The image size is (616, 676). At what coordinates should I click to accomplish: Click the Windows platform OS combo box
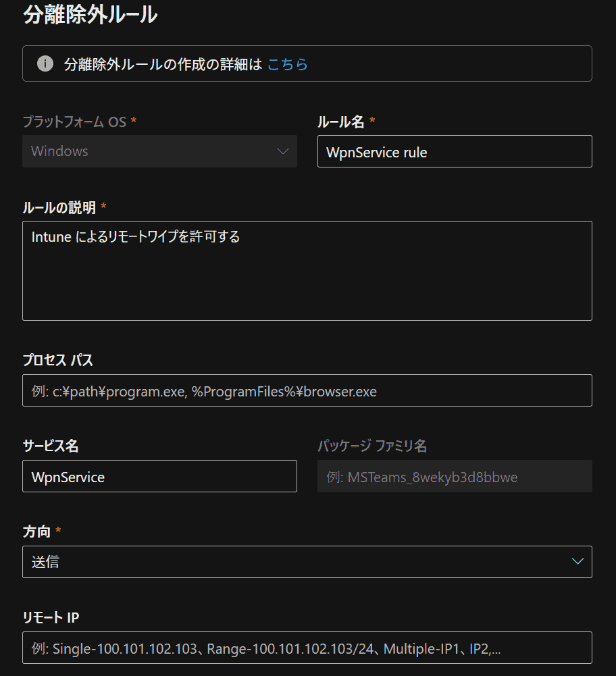coord(159,151)
